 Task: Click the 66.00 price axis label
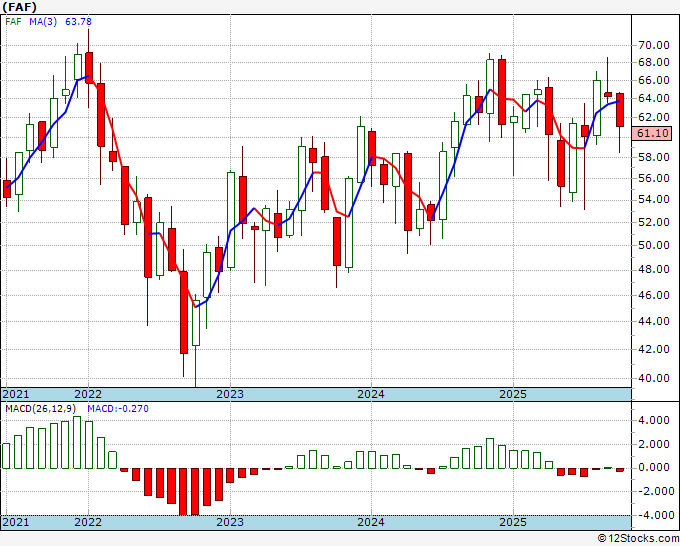653,80
